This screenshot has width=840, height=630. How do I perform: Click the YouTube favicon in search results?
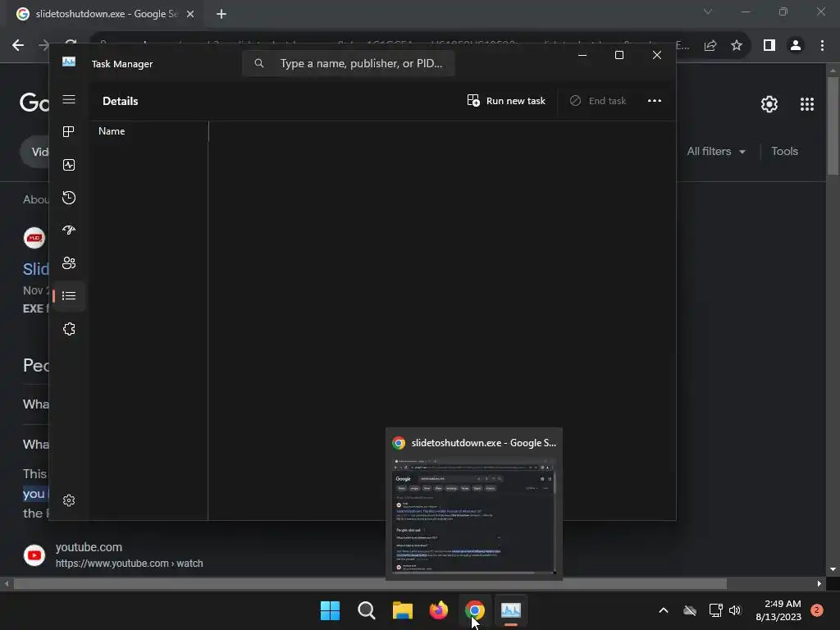click(x=34, y=555)
